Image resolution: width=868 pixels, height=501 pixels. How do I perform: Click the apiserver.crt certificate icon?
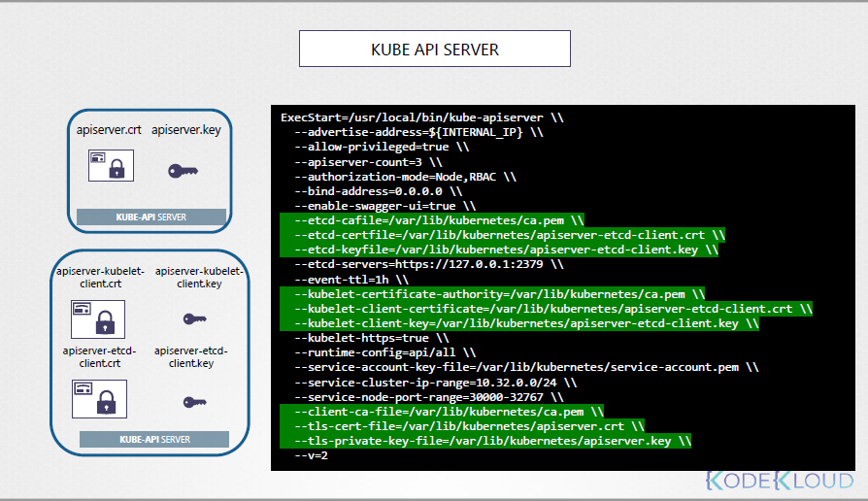click(111, 165)
